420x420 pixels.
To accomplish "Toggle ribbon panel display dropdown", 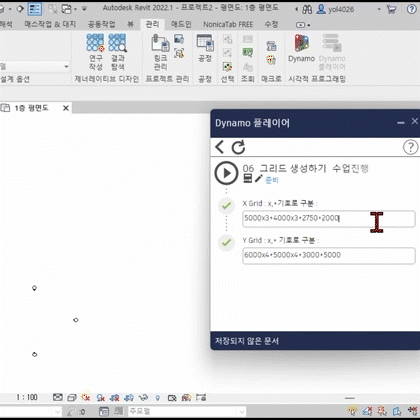I will coord(303,25).
